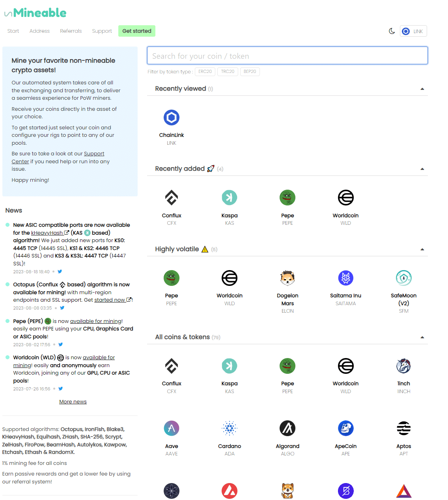Collapse the Highly volatile section

click(422, 250)
